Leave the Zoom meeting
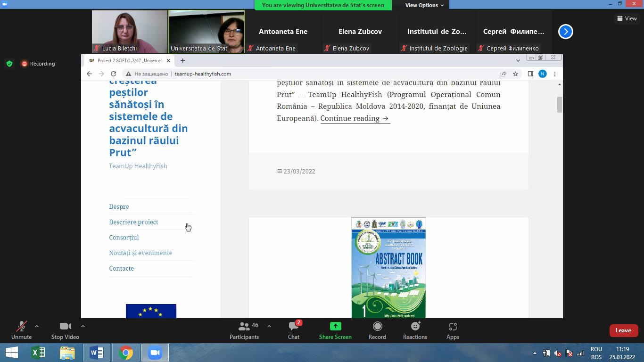The image size is (644, 362). (x=623, y=330)
